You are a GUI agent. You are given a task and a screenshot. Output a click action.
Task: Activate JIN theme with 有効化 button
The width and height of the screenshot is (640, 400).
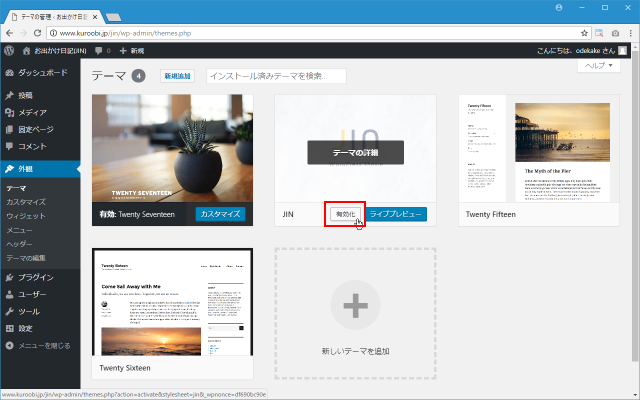pos(345,214)
